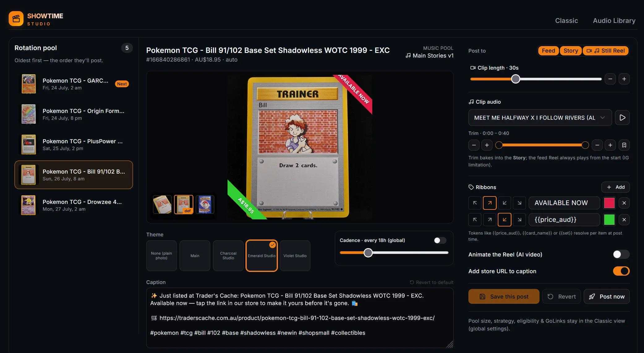Screen dimensions: 644x353
Task: Open red color swatch for AVAILABLE NOW ribbon
Action: (x=609, y=203)
